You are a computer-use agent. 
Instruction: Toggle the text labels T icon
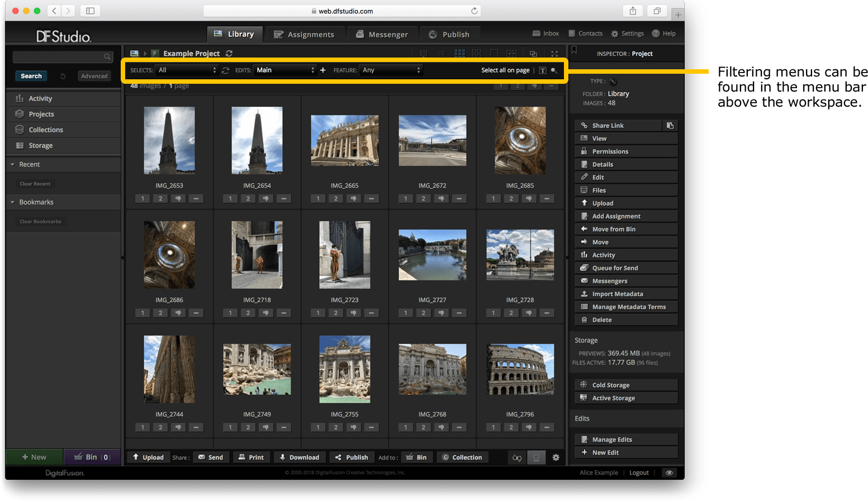[x=542, y=70]
